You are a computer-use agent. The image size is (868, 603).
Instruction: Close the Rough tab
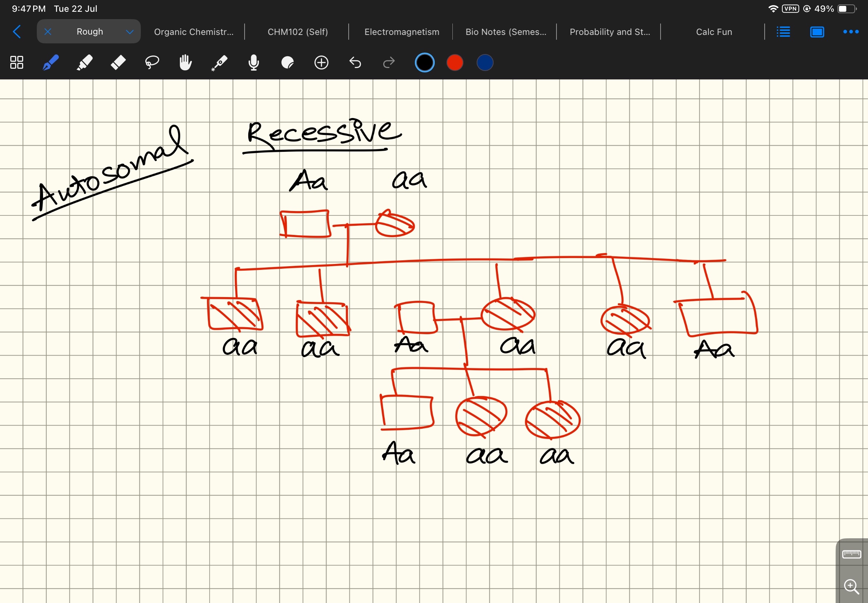pyautogui.click(x=47, y=32)
